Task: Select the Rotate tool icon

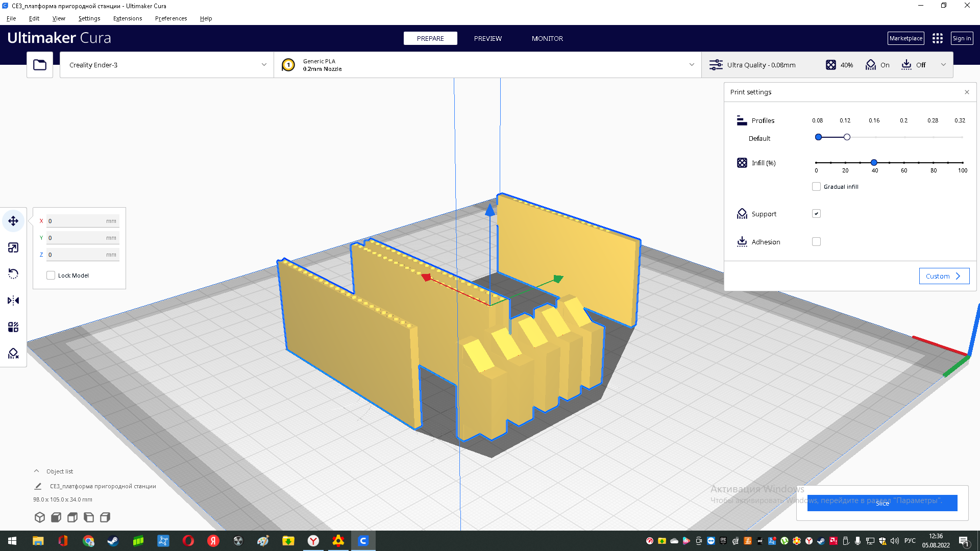Action: click(13, 274)
